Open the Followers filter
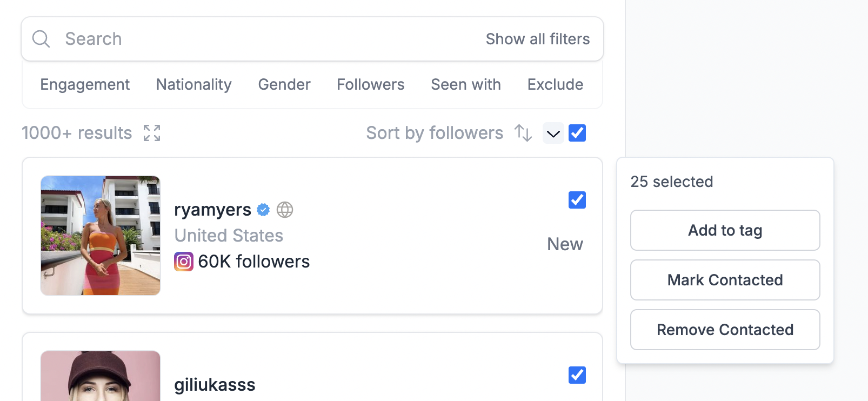 coord(371,85)
